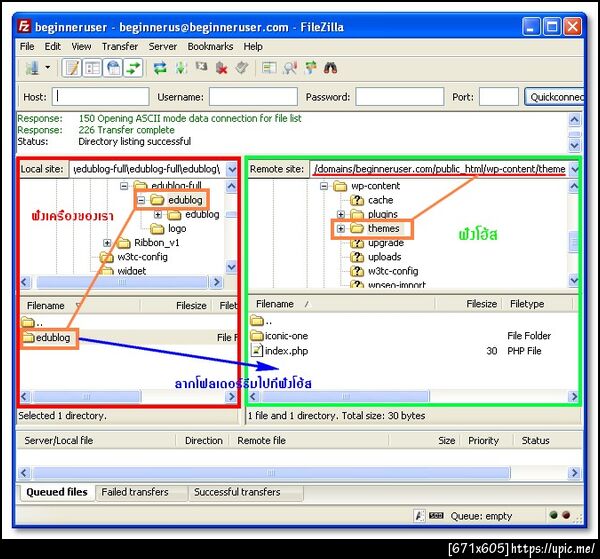The height and width of the screenshot is (559, 600).
Task: Sort remote list by Filetype header
Action: click(x=538, y=304)
